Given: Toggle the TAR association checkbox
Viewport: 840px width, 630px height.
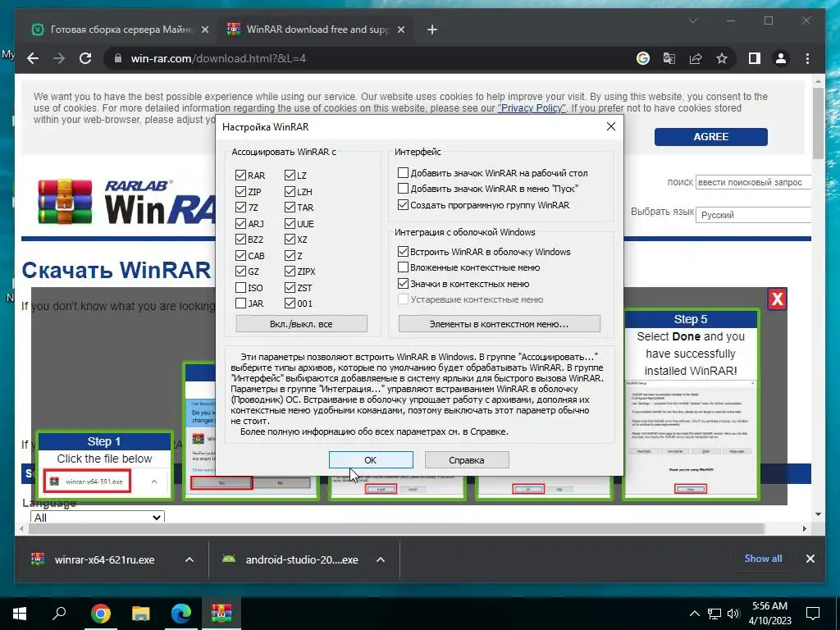Looking at the screenshot, I should point(290,208).
